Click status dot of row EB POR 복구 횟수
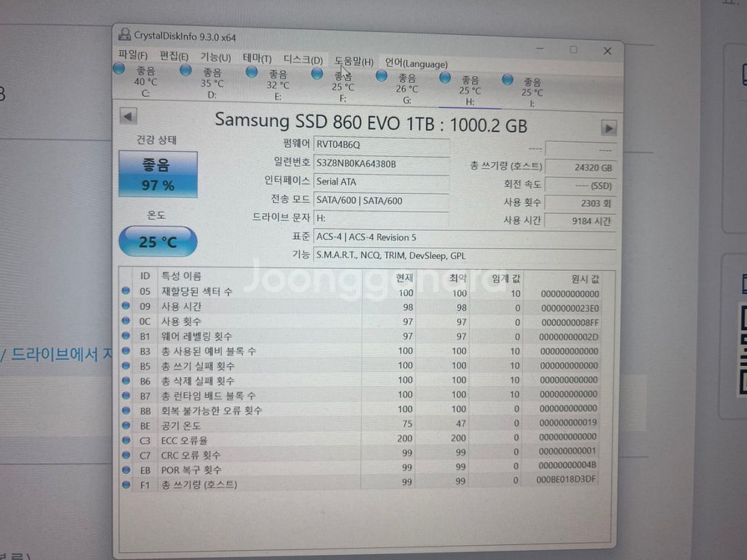The image size is (747, 560). (125, 470)
